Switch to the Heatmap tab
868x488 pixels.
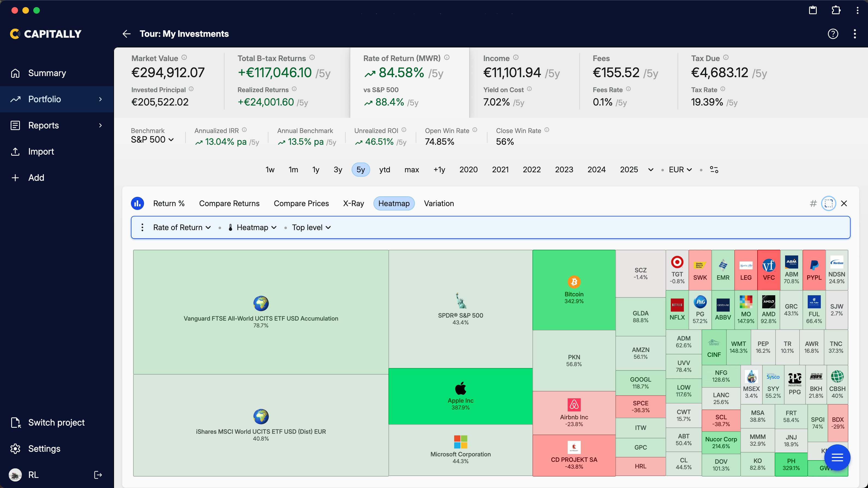coord(394,203)
